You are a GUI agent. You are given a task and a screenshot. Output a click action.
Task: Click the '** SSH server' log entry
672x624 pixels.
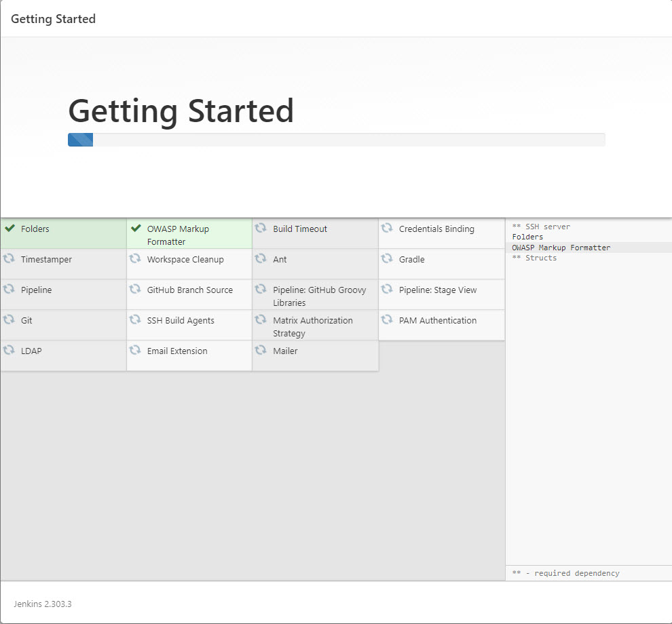tap(541, 227)
